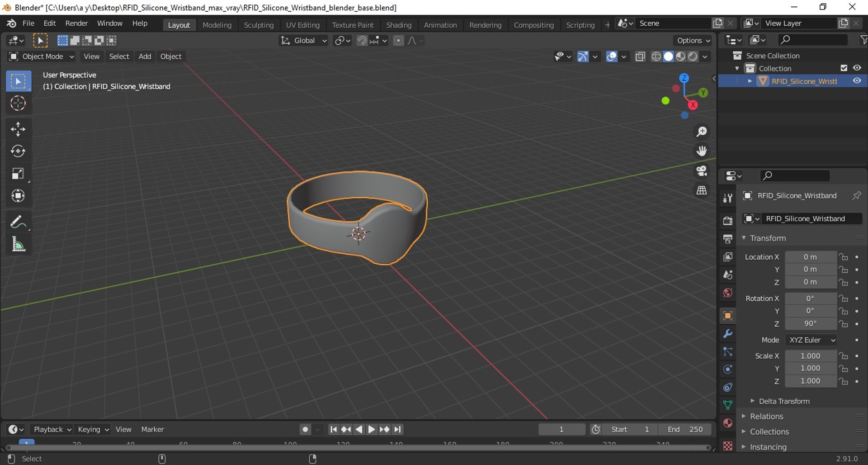Activate the 3D Cursor tool
Image resolution: width=868 pixels, height=465 pixels.
click(18, 104)
